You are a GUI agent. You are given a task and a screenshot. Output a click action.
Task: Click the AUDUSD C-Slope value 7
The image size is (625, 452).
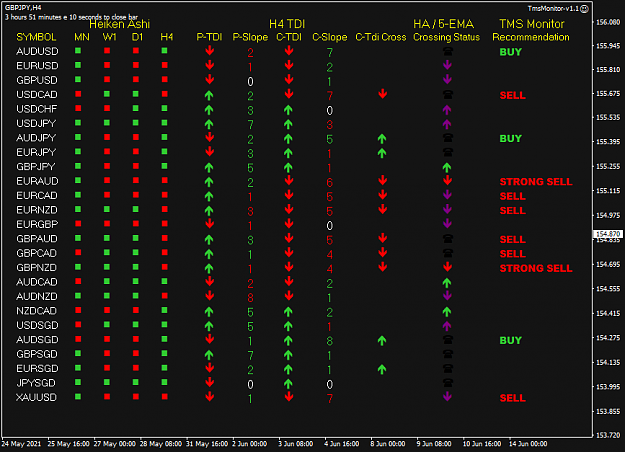(330, 52)
